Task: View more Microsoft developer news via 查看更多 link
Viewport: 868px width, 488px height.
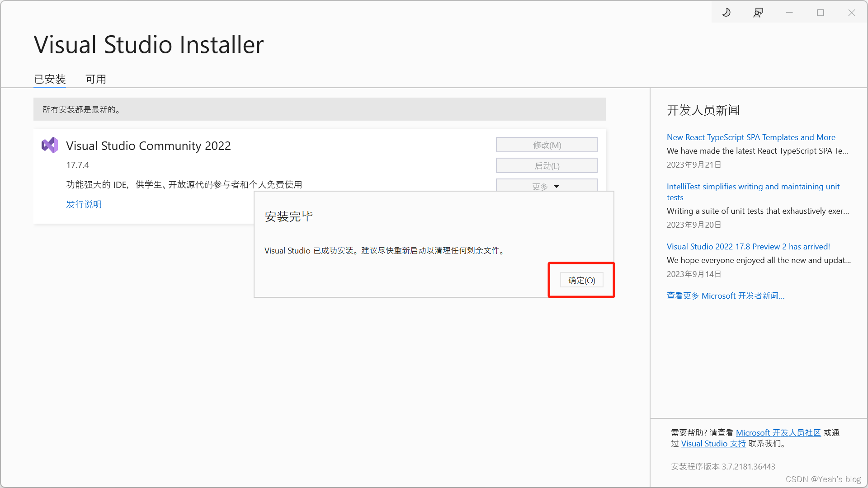Action: coord(725,296)
